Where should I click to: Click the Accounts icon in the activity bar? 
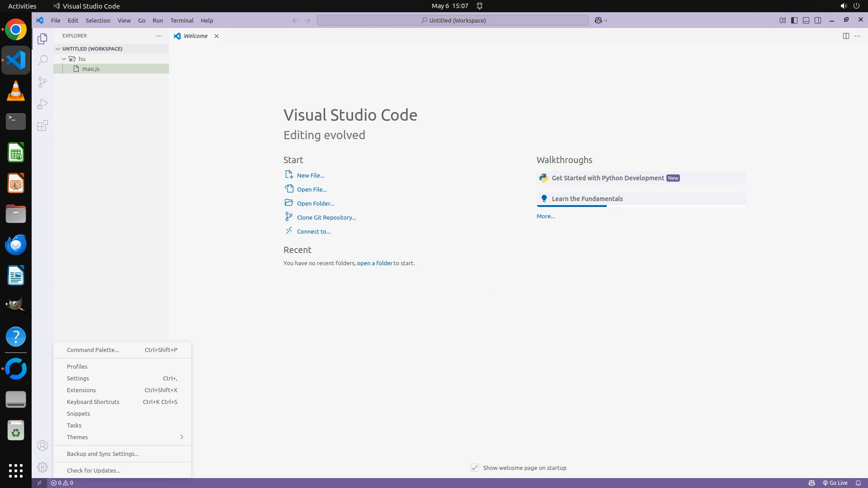pyautogui.click(x=42, y=446)
